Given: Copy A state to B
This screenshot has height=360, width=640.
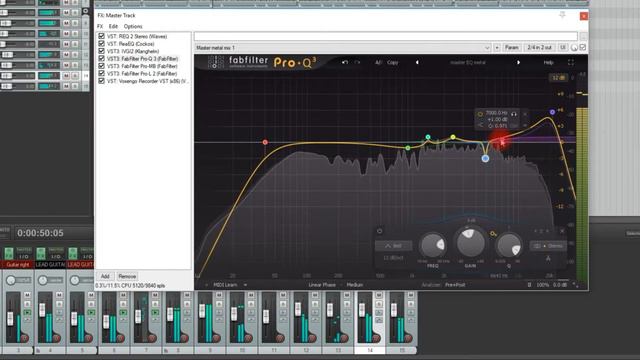Looking at the screenshot, I should tap(392, 62).
